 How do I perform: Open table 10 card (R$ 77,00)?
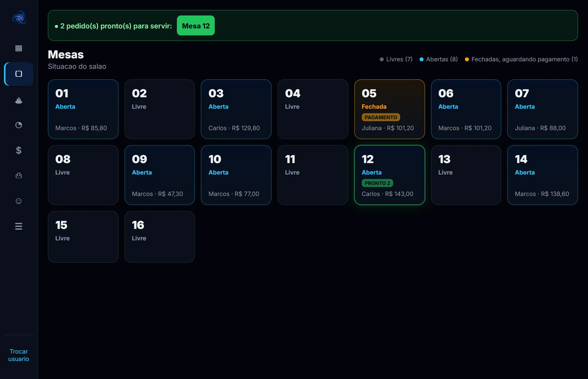point(236,175)
